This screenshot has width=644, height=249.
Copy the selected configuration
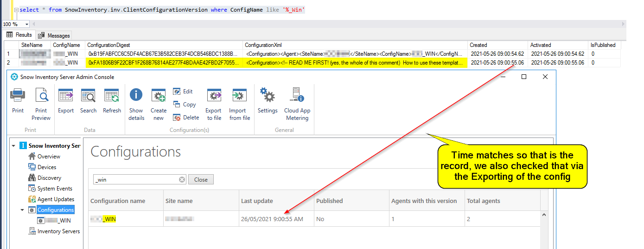[x=185, y=105]
